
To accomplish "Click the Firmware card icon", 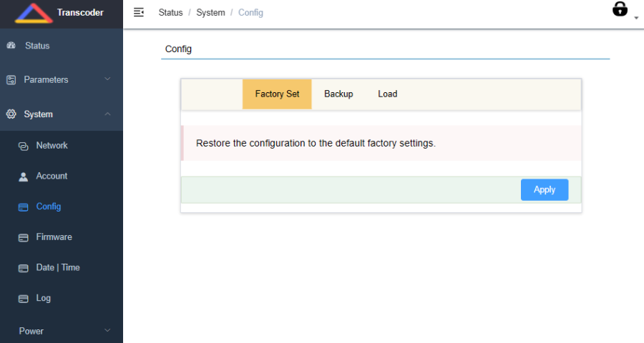I will point(23,237).
